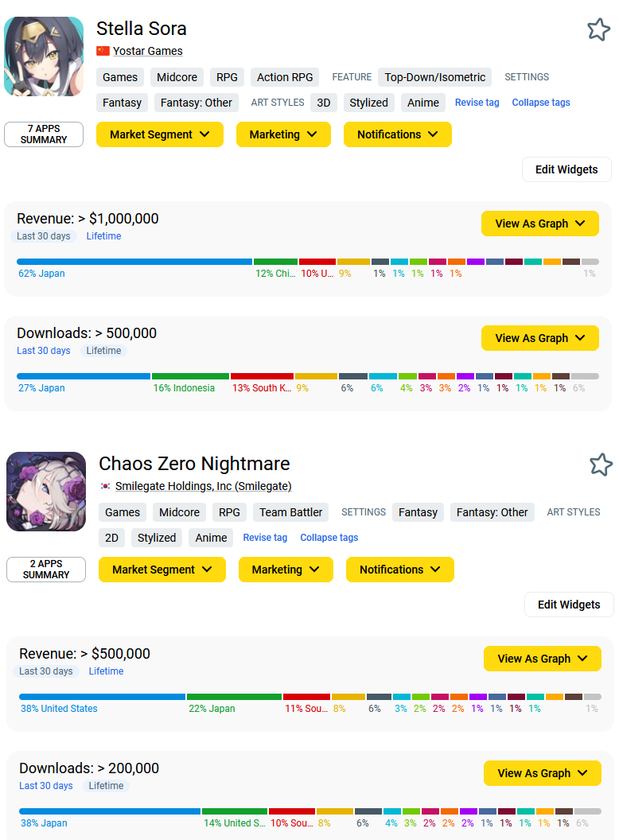Viewport: 619px width, 840px height.
Task: Click Revise tag link for Chaos Zero Nightmare
Action: pyautogui.click(x=265, y=537)
